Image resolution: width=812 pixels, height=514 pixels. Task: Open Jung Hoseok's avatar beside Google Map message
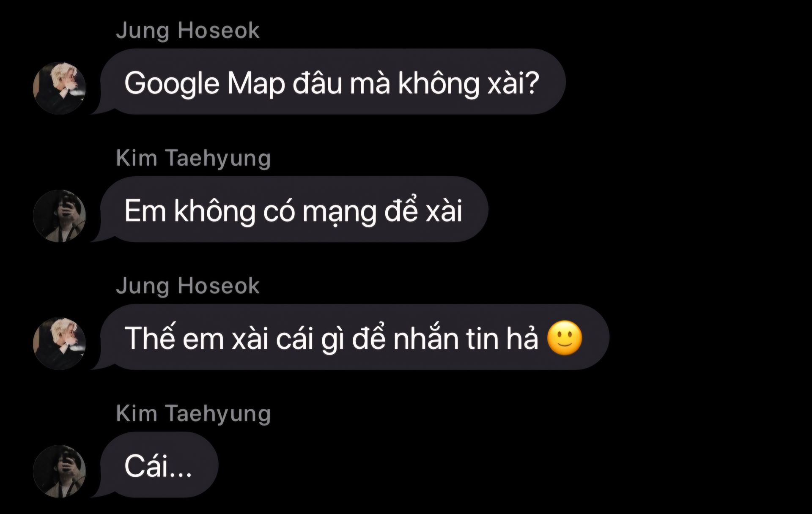tap(59, 88)
